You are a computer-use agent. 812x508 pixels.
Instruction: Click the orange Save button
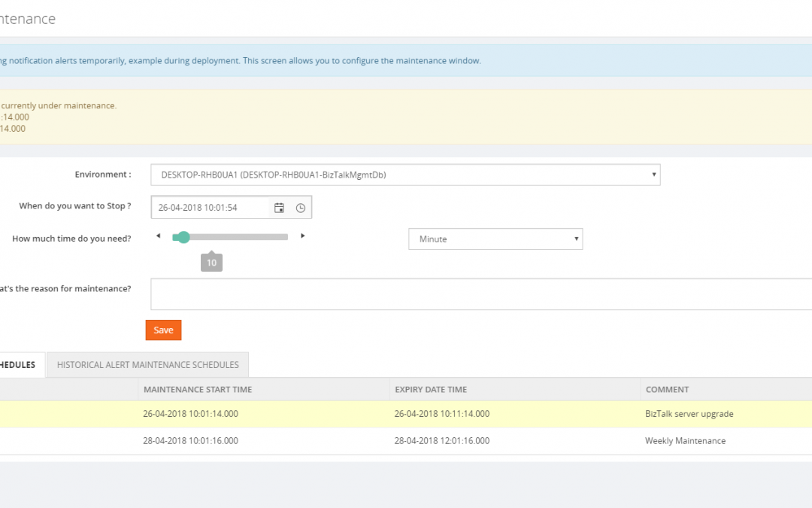(164, 330)
